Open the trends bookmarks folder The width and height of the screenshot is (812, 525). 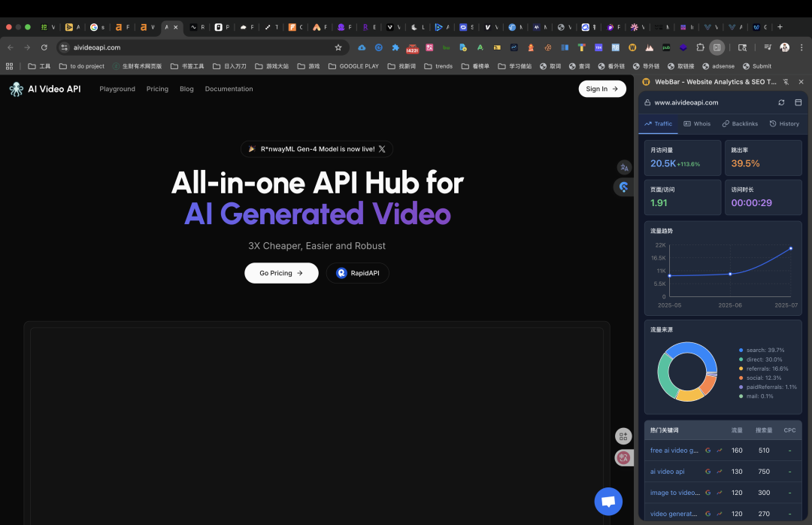(438, 66)
